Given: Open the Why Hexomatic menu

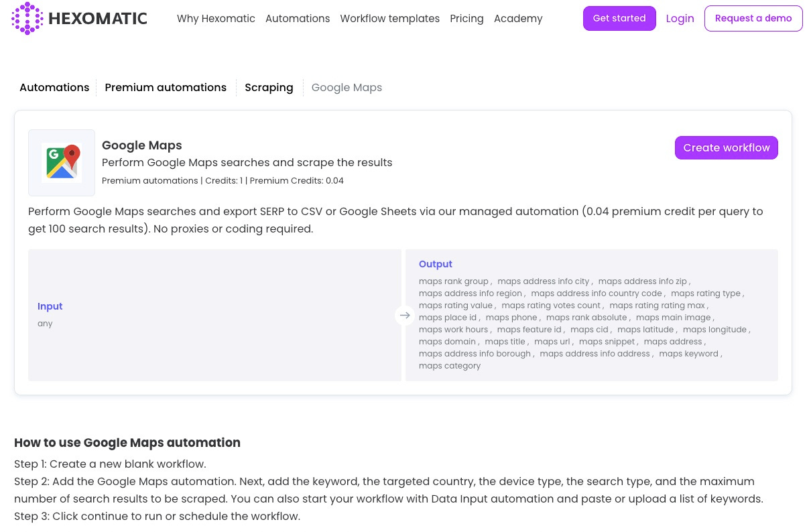Looking at the screenshot, I should point(216,19).
